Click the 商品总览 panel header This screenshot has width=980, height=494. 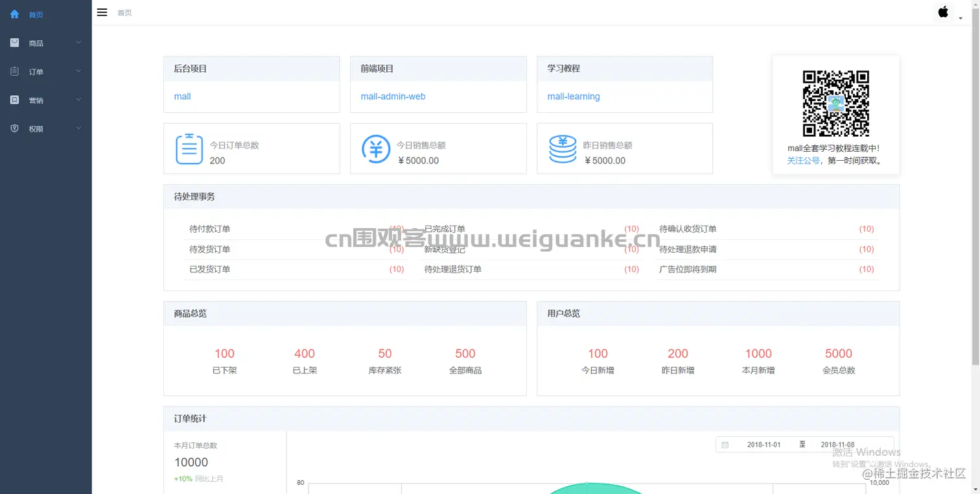click(345, 314)
